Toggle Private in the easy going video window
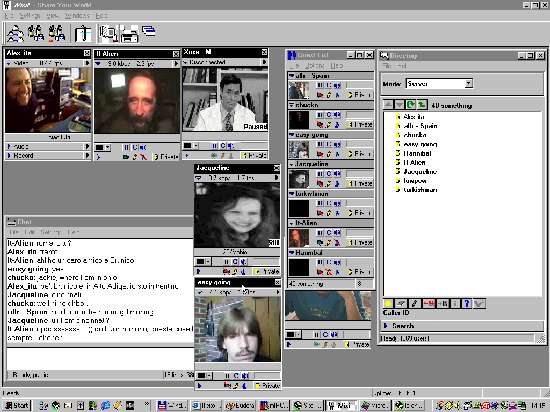Viewport: 550px width, 412px height. [268, 385]
